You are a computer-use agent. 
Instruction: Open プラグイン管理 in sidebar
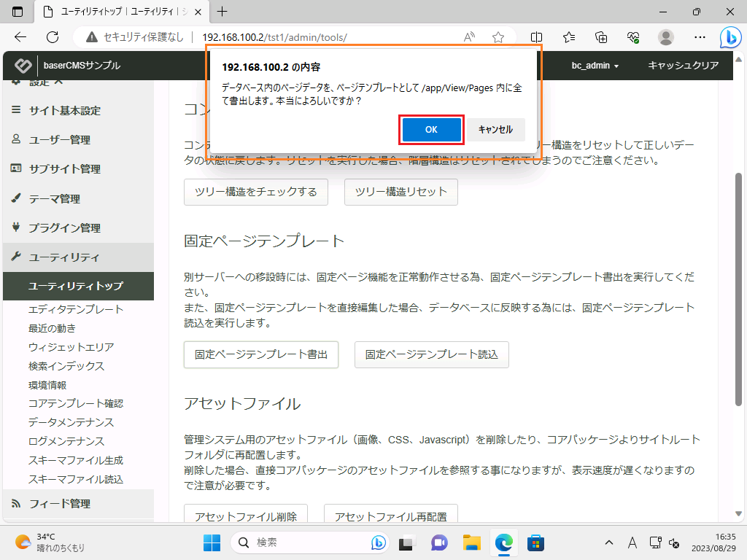(x=64, y=227)
